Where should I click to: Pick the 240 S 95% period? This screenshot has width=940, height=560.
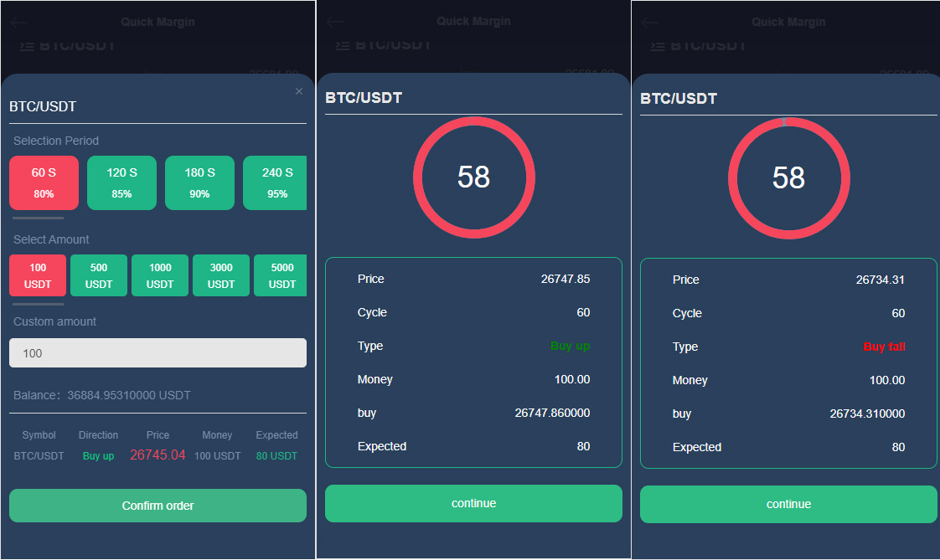(275, 182)
